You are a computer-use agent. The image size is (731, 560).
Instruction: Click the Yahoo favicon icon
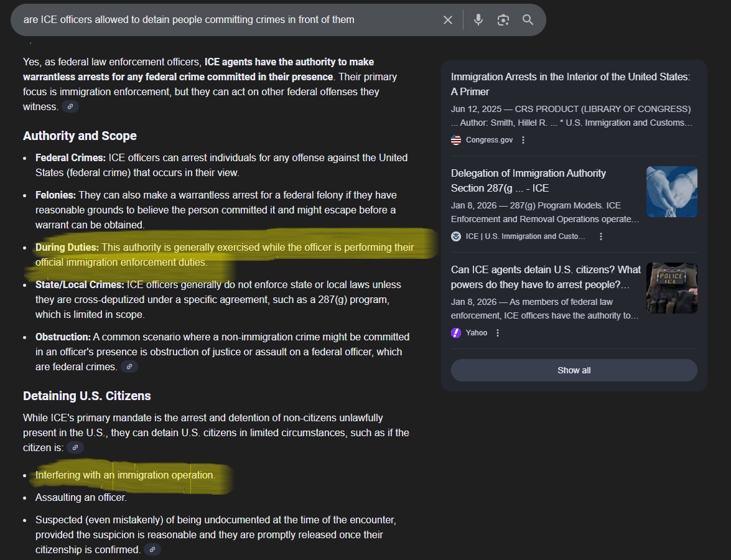(456, 333)
